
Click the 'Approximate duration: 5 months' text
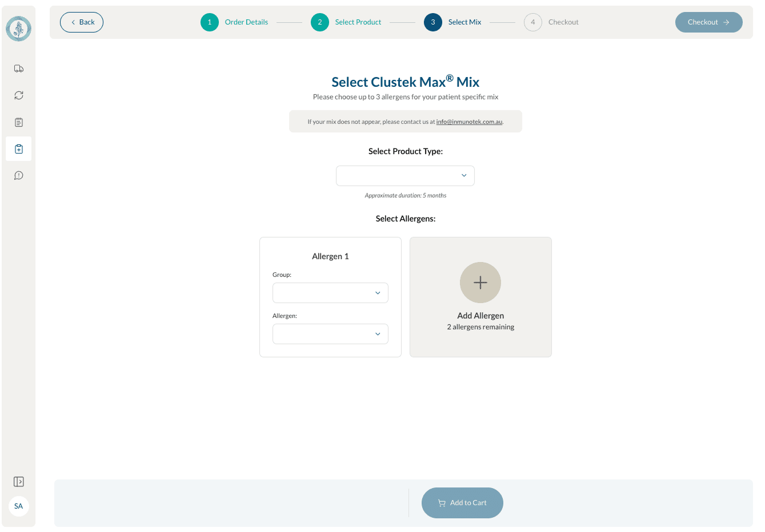[x=406, y=195]
